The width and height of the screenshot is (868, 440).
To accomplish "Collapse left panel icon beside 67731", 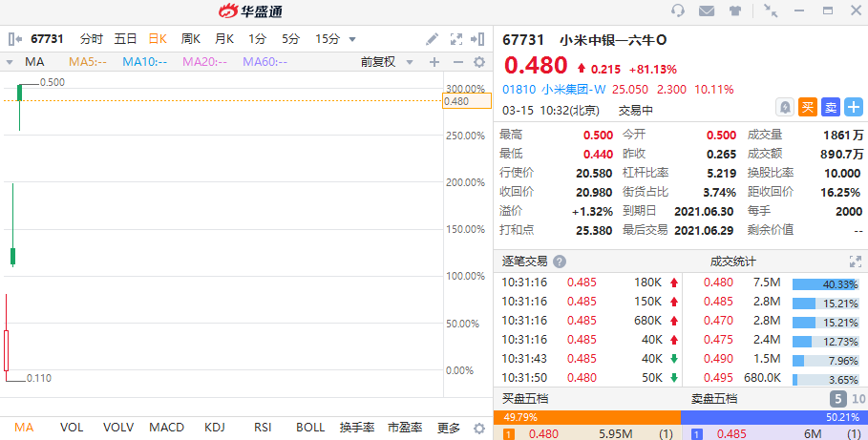I will (x=15, y=39).
